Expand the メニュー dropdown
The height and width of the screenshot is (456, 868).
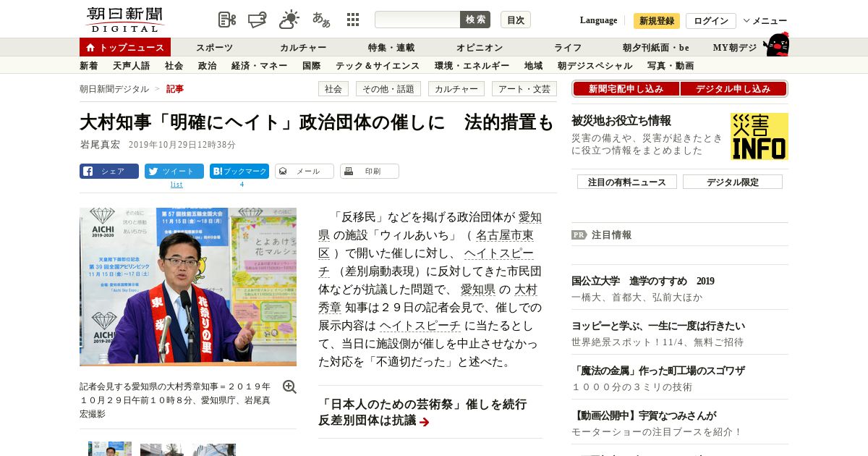click(765, 21)
